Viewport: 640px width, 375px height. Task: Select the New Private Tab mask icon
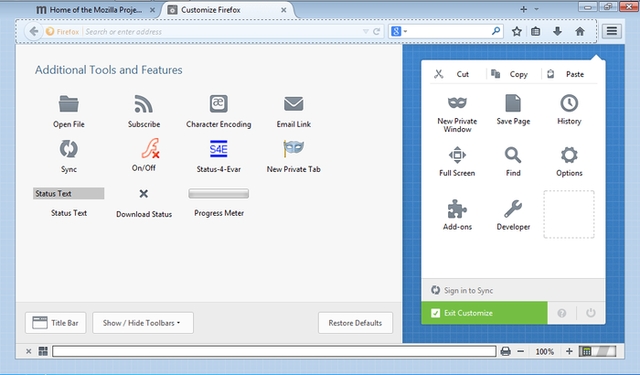293,149
